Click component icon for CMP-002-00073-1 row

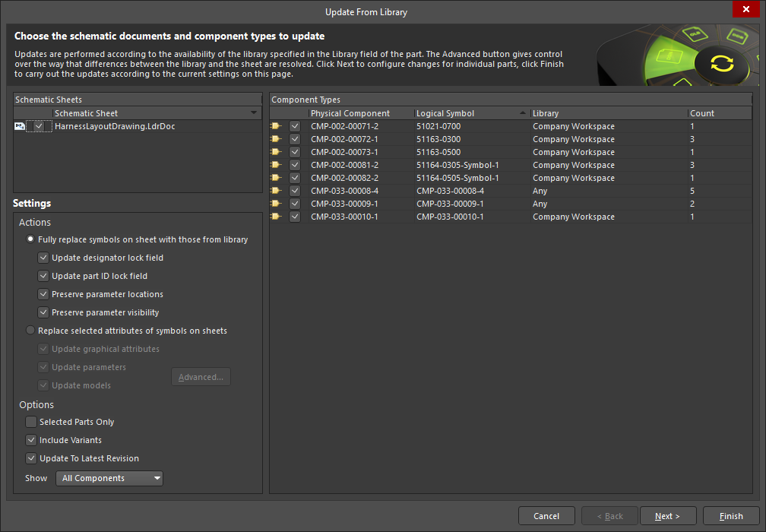(x=276, y=152)
